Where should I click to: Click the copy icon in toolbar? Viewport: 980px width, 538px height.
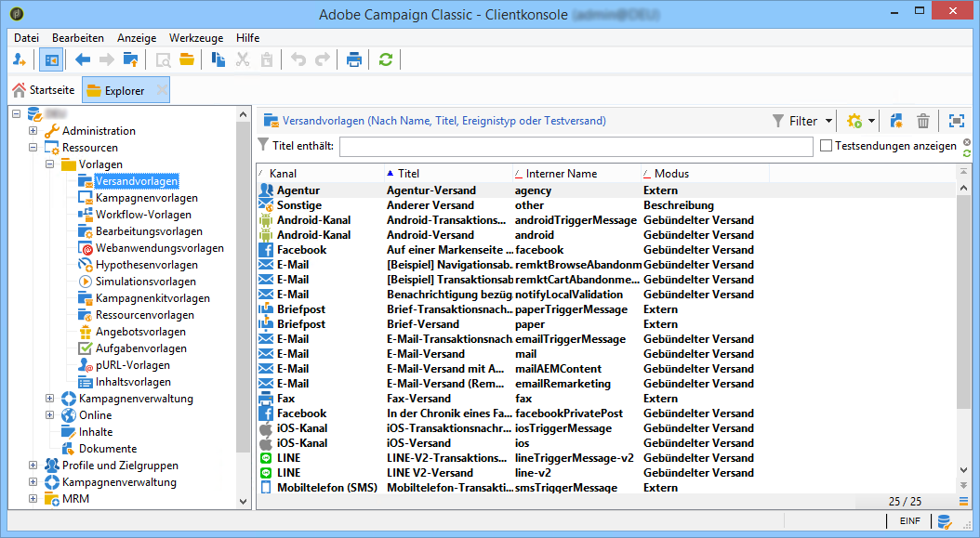(219, 60)
